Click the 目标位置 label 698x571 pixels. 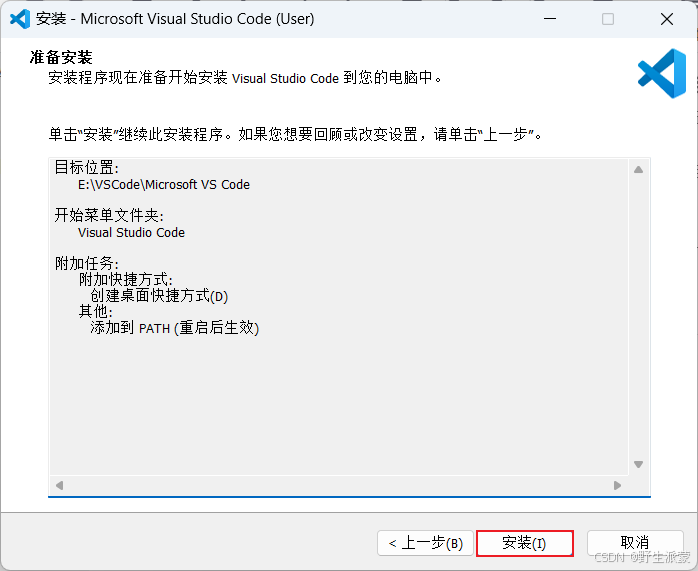coord(87,168)
